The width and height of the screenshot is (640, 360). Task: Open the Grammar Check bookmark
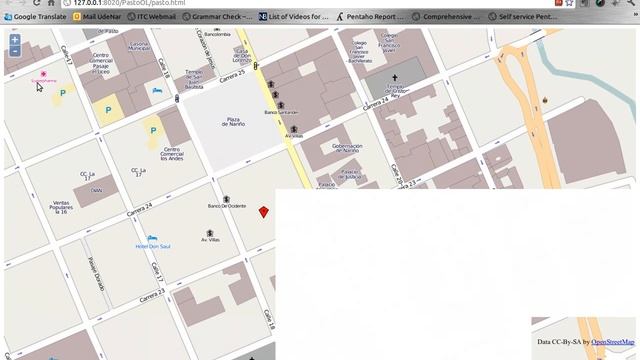[x=217, y=17]
